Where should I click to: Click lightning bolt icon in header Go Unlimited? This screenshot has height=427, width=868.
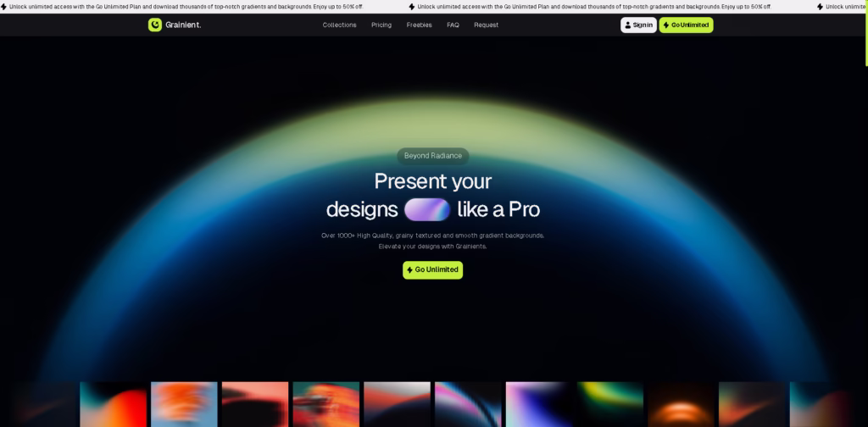(x=666, y=25)
